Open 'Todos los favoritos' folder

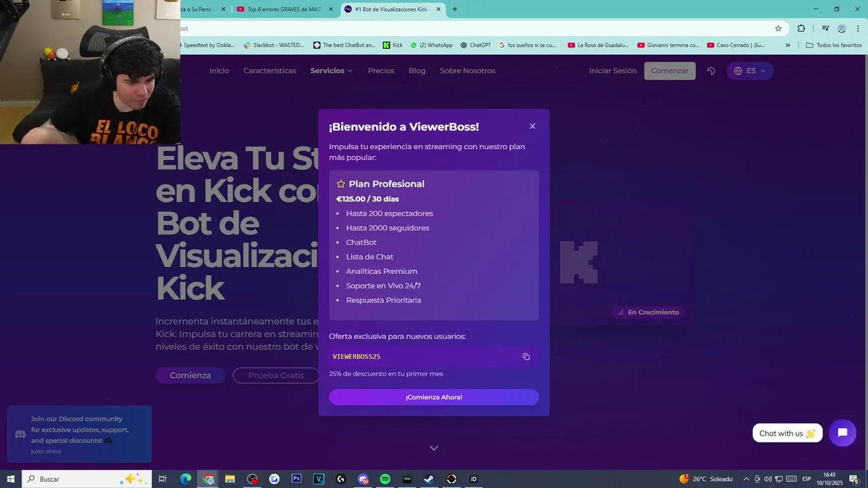834,45
